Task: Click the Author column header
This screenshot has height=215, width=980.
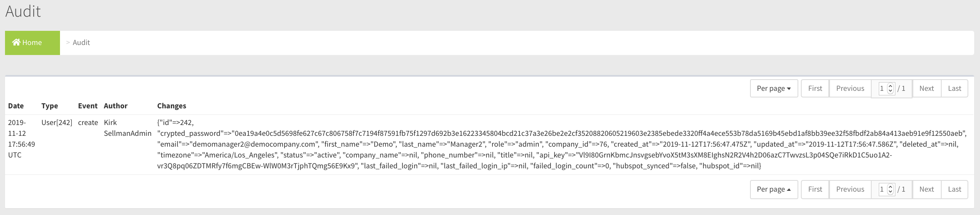Action: coord(115,106)
